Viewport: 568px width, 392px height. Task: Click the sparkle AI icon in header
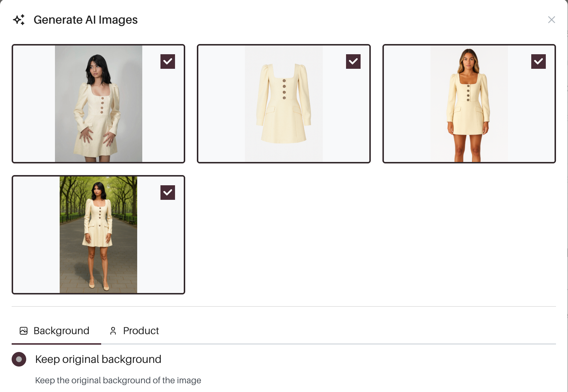(19, 20)
